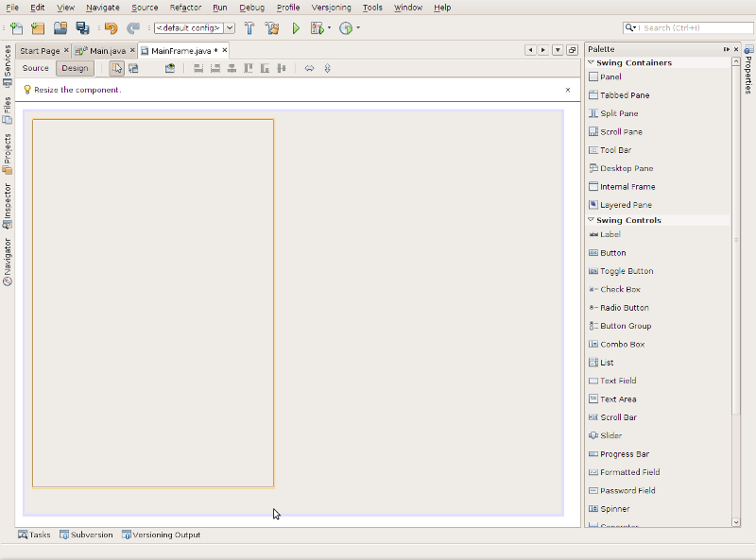Open the Files side panel
This screenshot has height=560, width=756.
(8, 110)
